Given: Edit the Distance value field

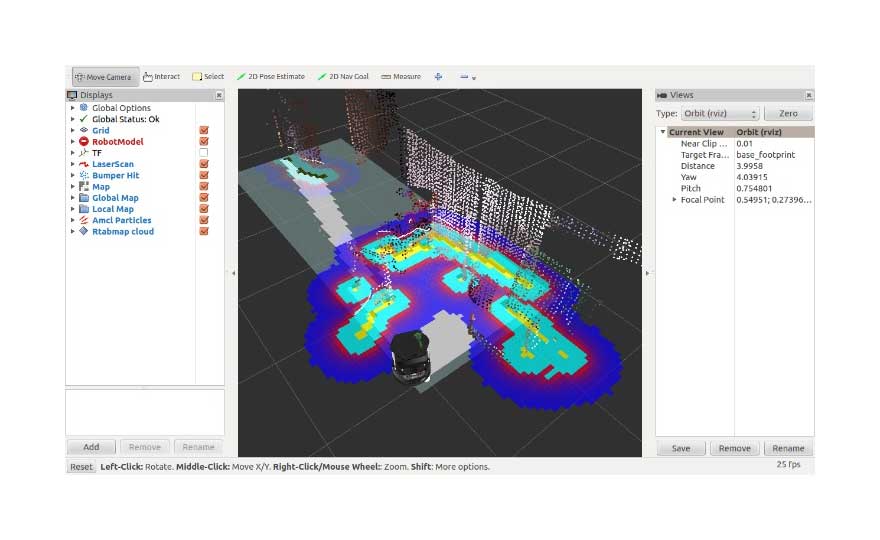Looking at the screenshot, I should click(x=773, y=166).
